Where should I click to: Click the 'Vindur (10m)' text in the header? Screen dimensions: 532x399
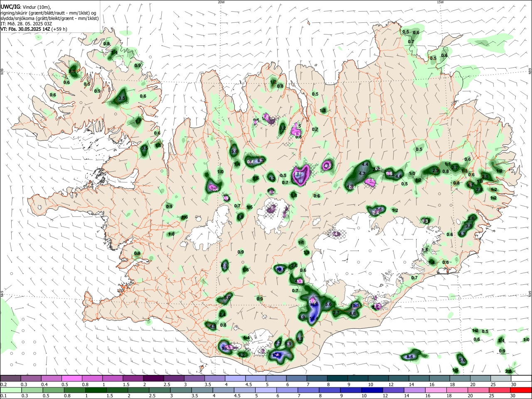point(37,7)
